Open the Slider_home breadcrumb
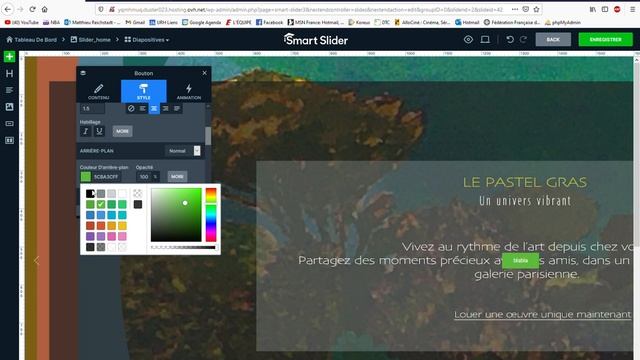 [x=91, y=40]
